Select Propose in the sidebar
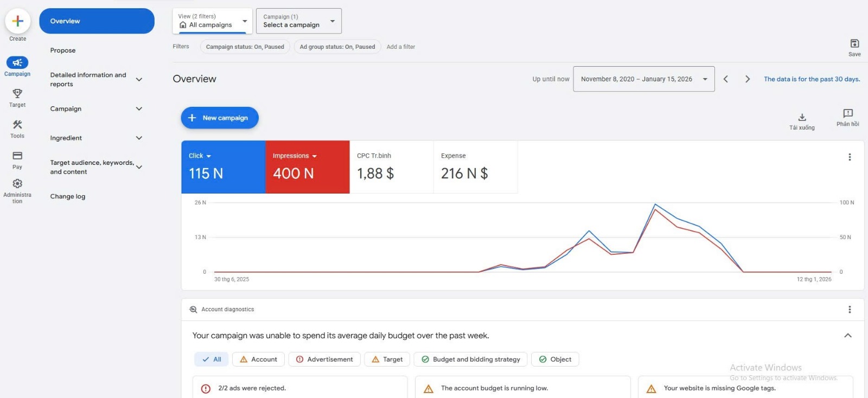The height and width of the screenshot is (398, 868). 63,50
